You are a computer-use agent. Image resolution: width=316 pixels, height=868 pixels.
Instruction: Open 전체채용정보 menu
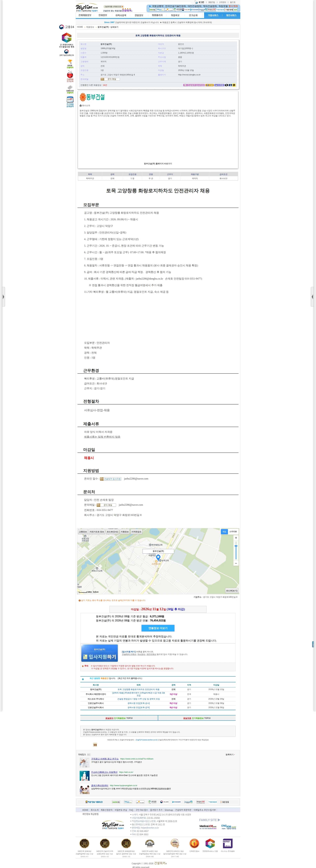click(x=85, y=15)
